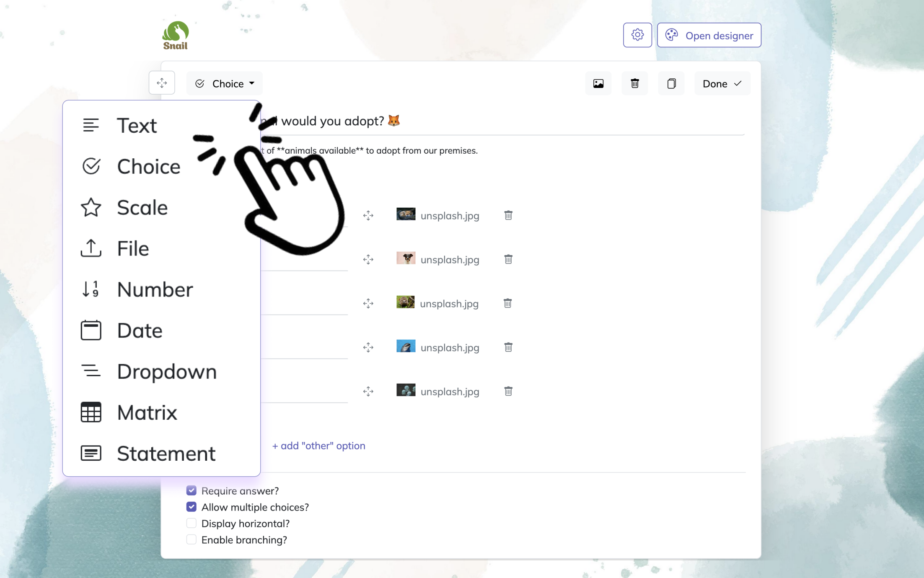Viewport: 924px width, 578px height.
Task: Click the add image icon in toolbar
Action: pos(598,83)
